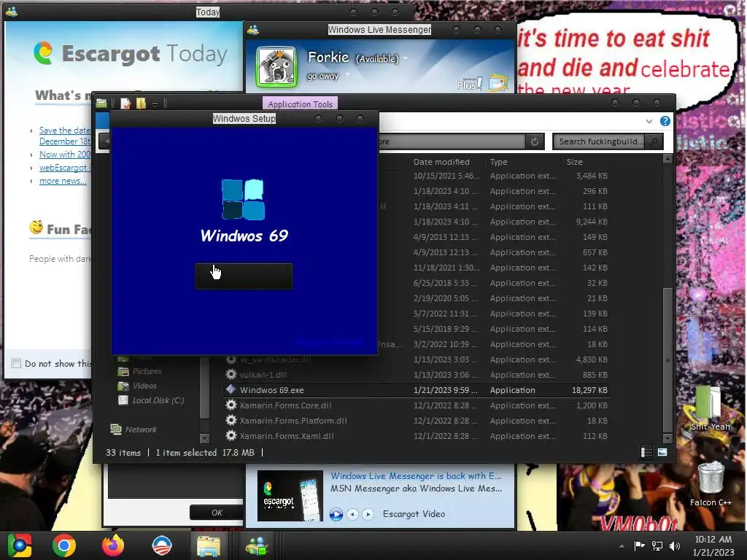Select Xamarin.Forms.Core.dll file row
This screenshot has width=747, height=560.
[x=417, y=405]
